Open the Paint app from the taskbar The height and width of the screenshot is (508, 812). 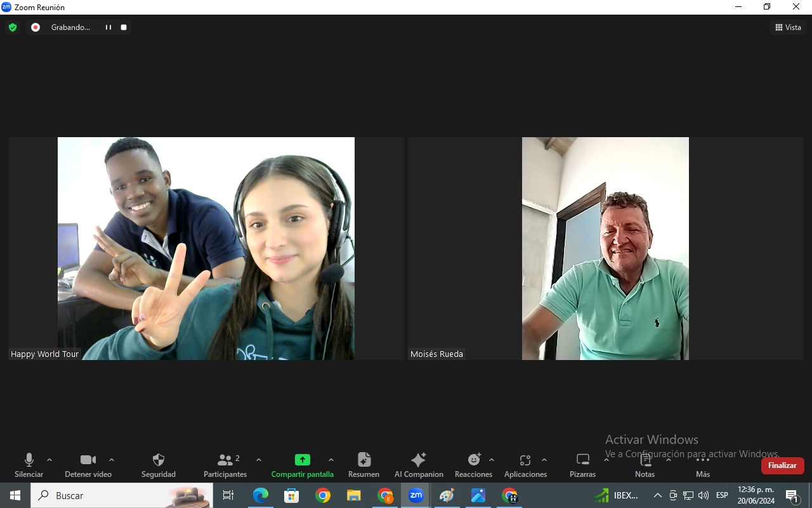coord(447,495)
